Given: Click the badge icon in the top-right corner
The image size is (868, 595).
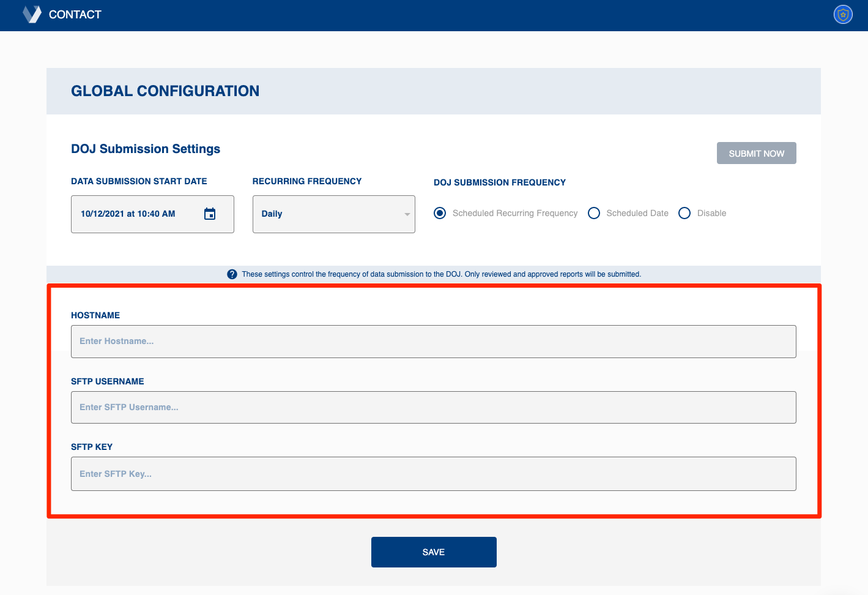Looking at the screenshot, I should coord(842,14).
